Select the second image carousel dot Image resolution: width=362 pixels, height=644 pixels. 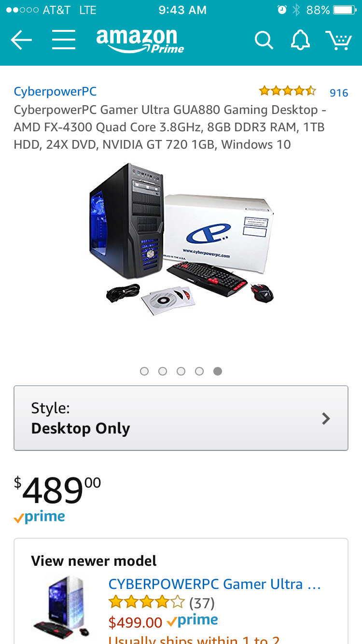click(163, 371)
